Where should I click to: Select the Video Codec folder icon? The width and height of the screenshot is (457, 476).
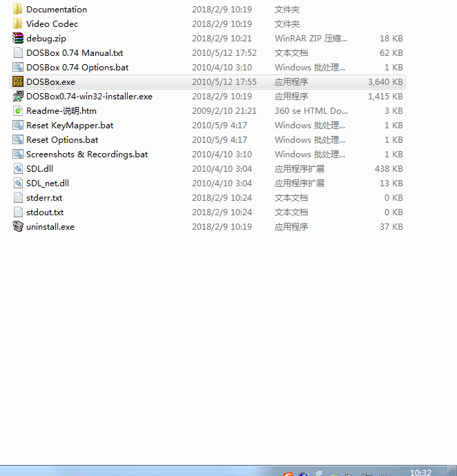click(x=18, y=23)
